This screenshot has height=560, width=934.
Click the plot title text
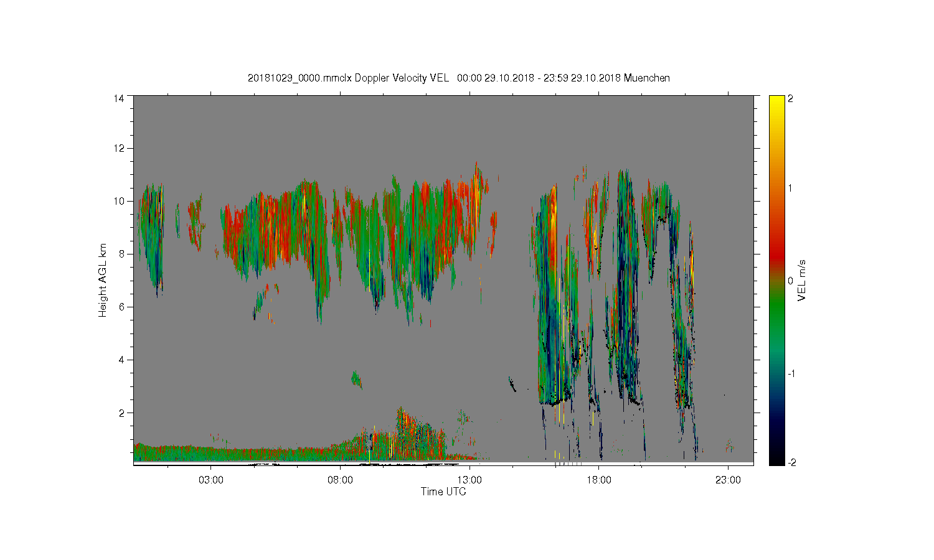459,78
